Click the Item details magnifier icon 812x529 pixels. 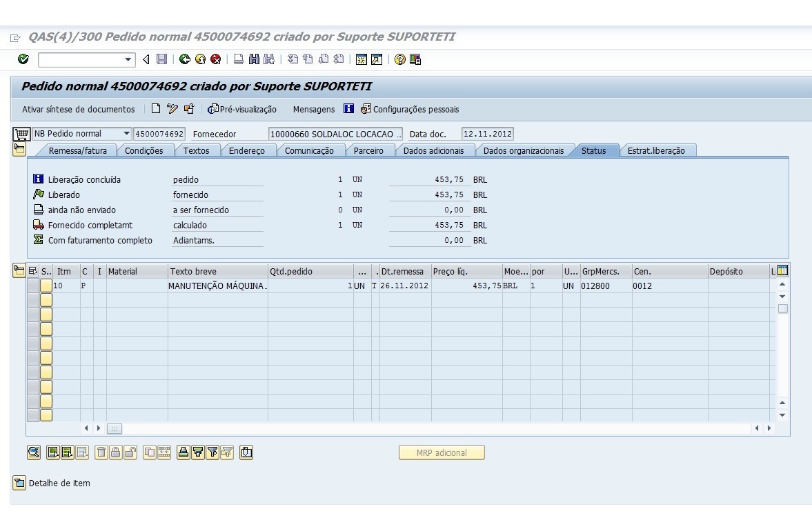(x=34, y=452)
